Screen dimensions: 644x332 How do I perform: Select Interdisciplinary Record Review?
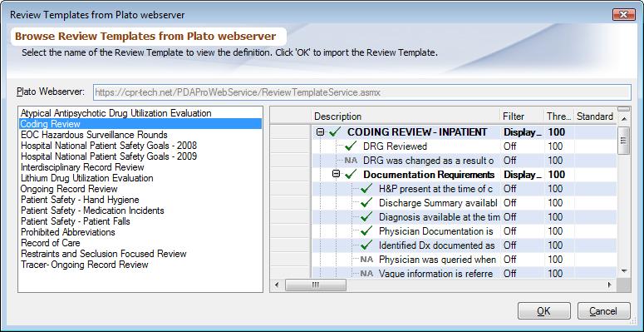click(82, 167)
